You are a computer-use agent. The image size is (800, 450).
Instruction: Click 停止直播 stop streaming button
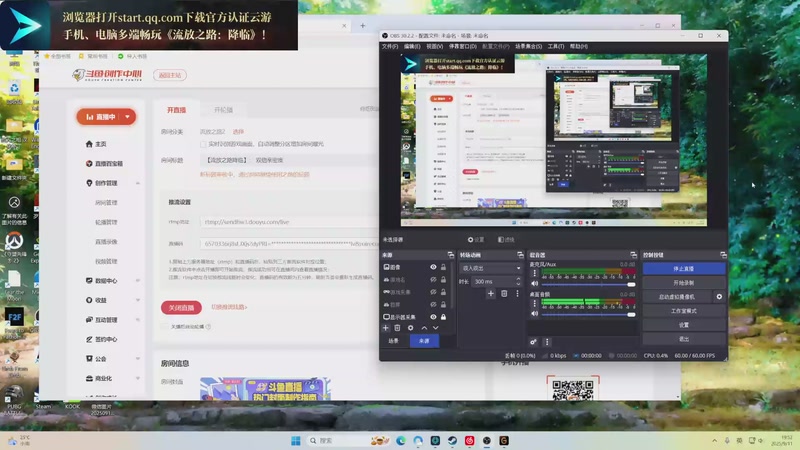(x=684, y=268)
